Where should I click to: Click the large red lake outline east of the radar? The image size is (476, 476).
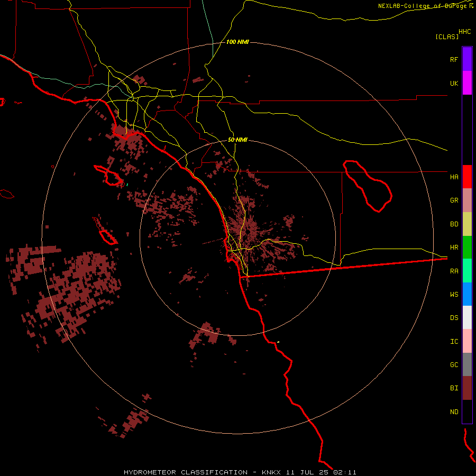368,186
